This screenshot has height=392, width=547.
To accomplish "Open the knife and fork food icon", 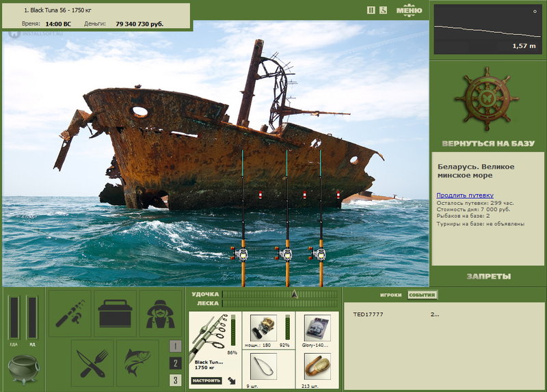I will 92,363.
